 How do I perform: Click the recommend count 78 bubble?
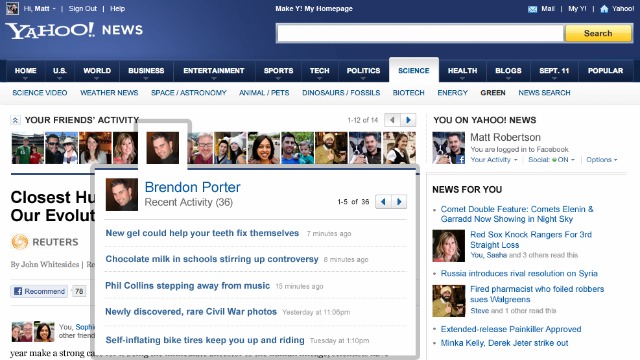pyautogui.click(x=79, y=291)
